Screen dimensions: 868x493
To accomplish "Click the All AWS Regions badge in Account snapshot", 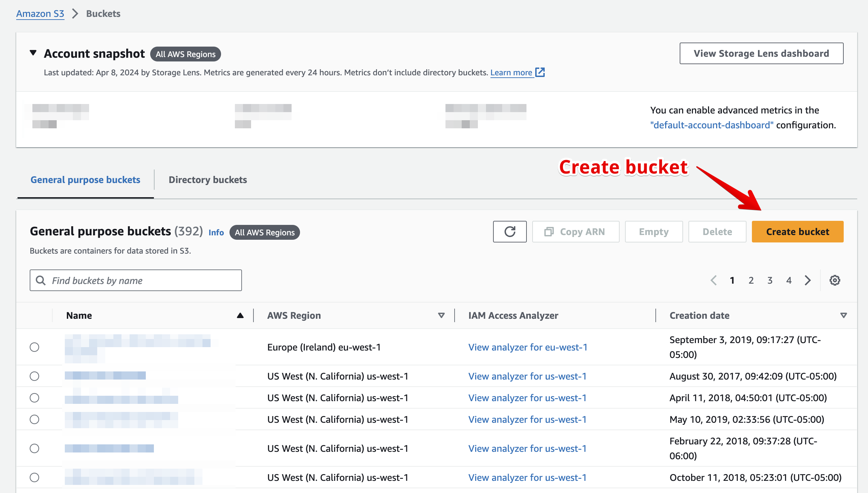I will 185,54.
